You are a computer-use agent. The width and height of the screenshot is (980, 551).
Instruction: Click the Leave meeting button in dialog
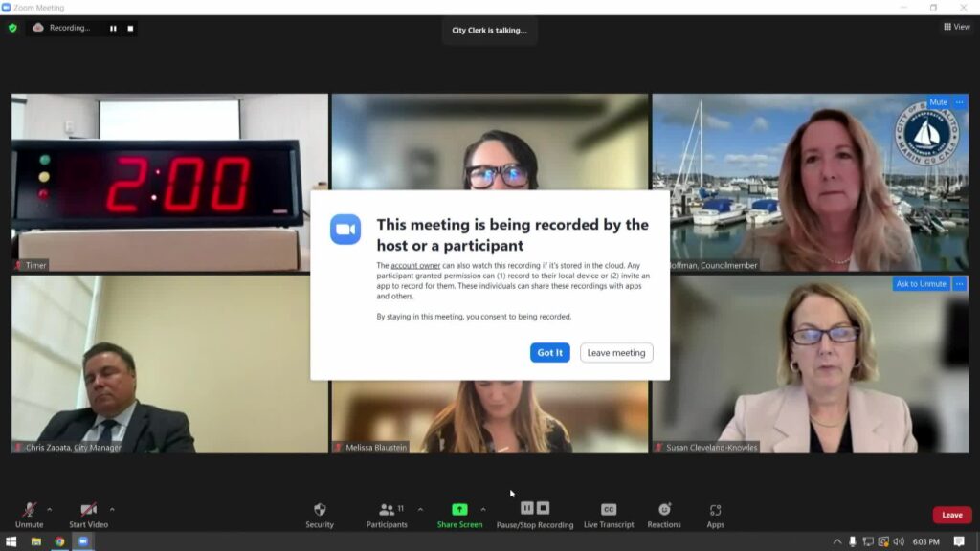pos(615,352)
